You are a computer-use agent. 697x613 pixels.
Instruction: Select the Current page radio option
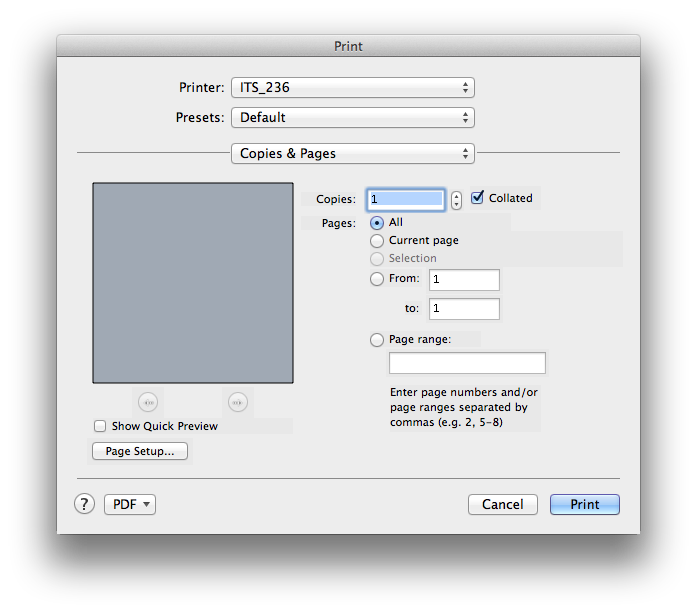[377, 240]
